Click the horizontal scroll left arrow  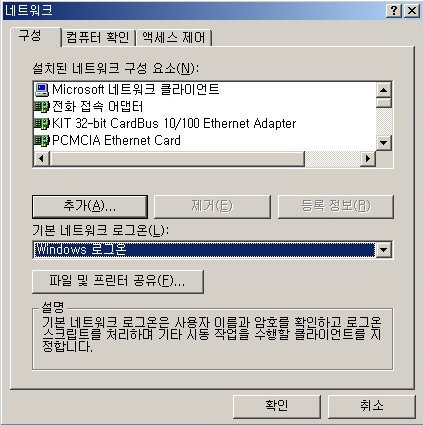pyautogui.click(x=42, y=158)
